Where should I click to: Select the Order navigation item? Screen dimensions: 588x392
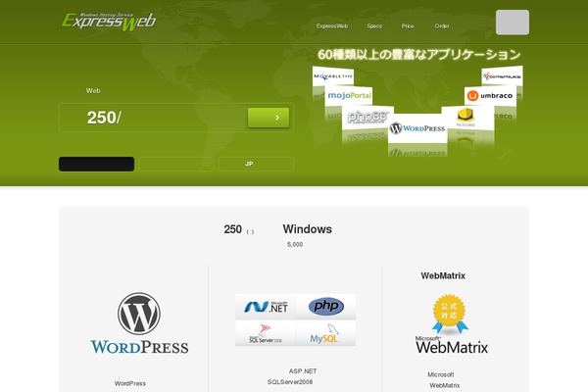(442, 25)
